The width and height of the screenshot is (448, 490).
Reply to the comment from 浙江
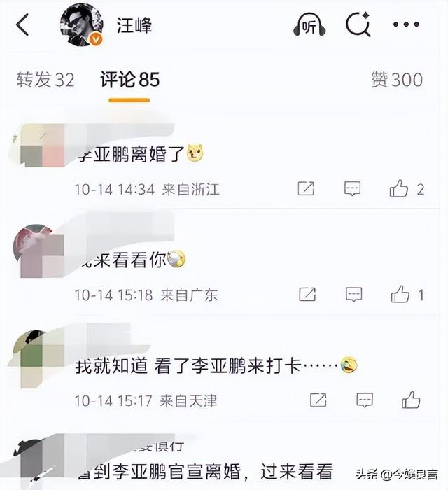click(x=352, y=188)
